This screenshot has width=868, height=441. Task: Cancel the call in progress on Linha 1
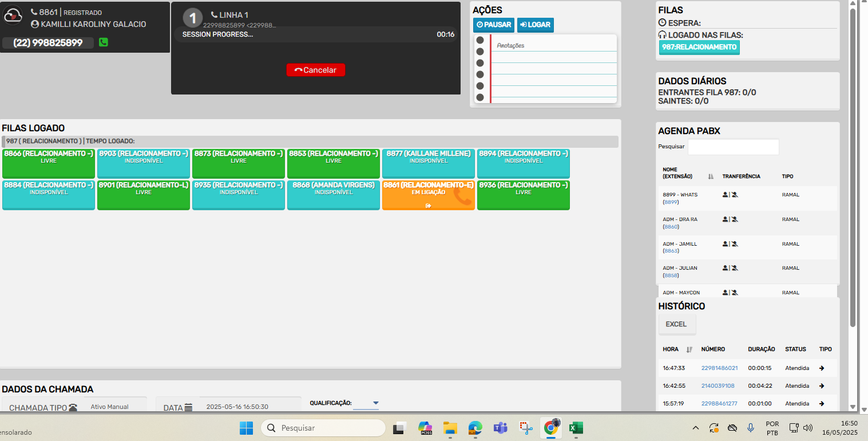click(316, 70)
